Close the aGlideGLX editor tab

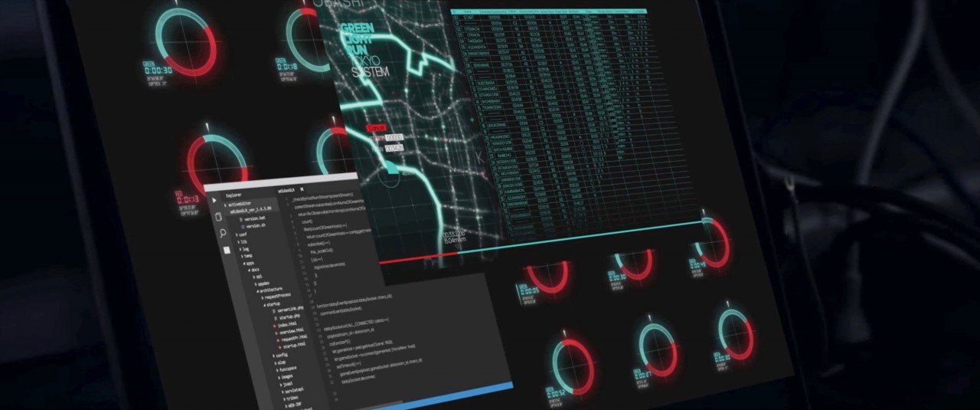[302, 189]
